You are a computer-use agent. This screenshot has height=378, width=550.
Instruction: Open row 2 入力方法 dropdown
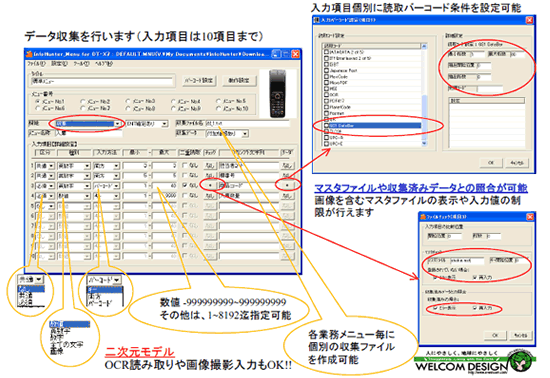pos(106,175)
